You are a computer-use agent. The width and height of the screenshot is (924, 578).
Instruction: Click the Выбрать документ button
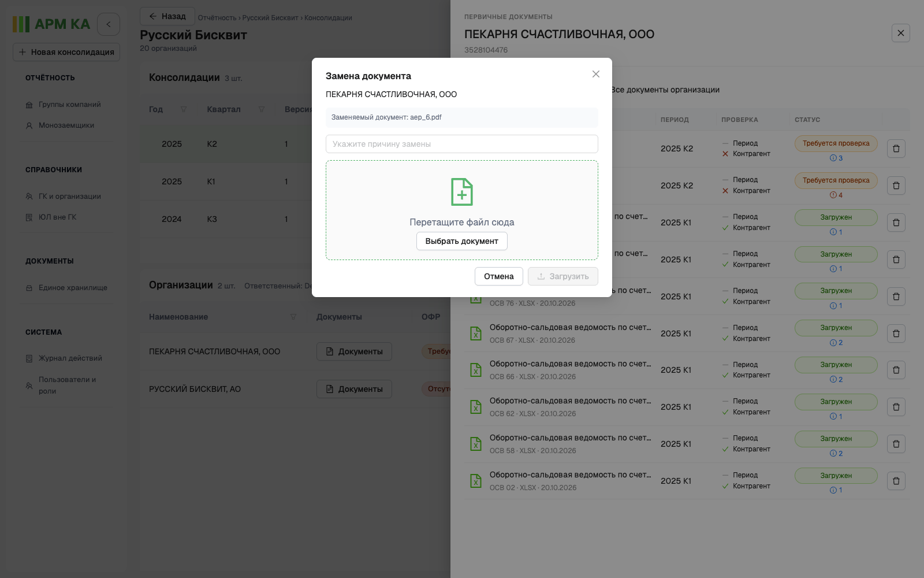point(462,241)
